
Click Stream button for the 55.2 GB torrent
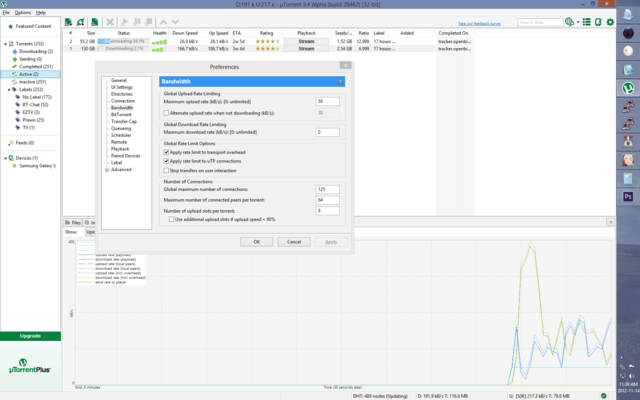coord(306,42)
